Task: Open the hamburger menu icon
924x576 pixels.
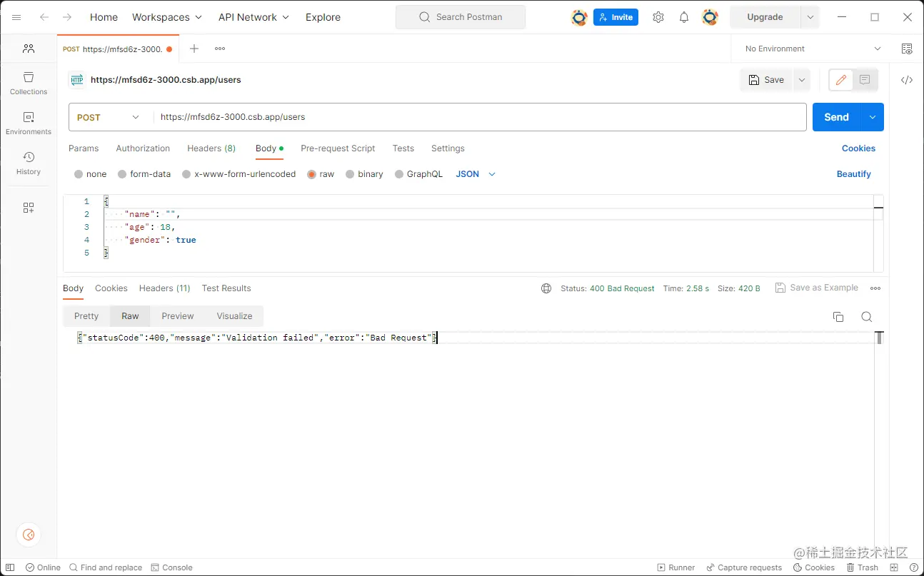Action: coord(16,17)
